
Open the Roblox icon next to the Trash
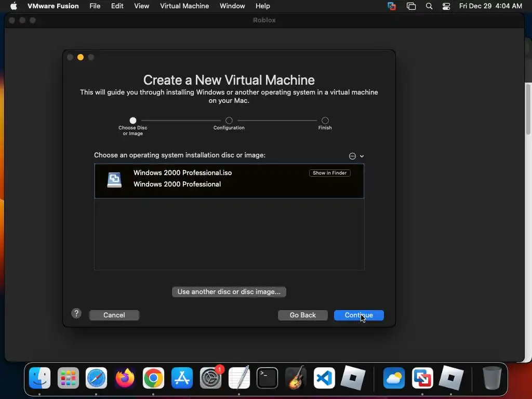[451, 378]
